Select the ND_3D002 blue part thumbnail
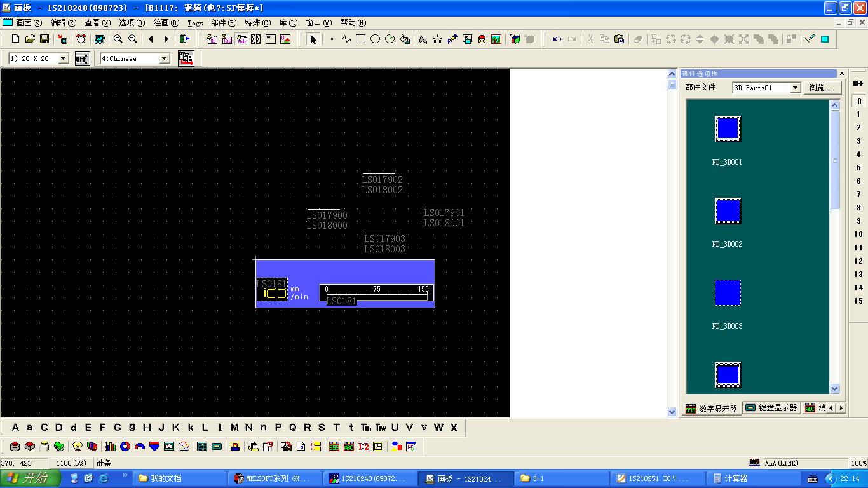The width and height of the screenshot is (868, 488). tap(728, 211)
